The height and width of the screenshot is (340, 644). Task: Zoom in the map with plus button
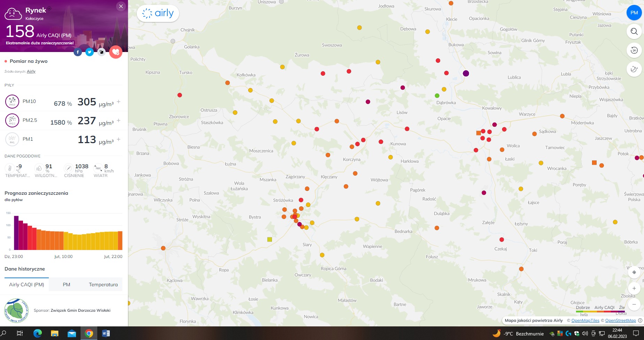[634, 288]
